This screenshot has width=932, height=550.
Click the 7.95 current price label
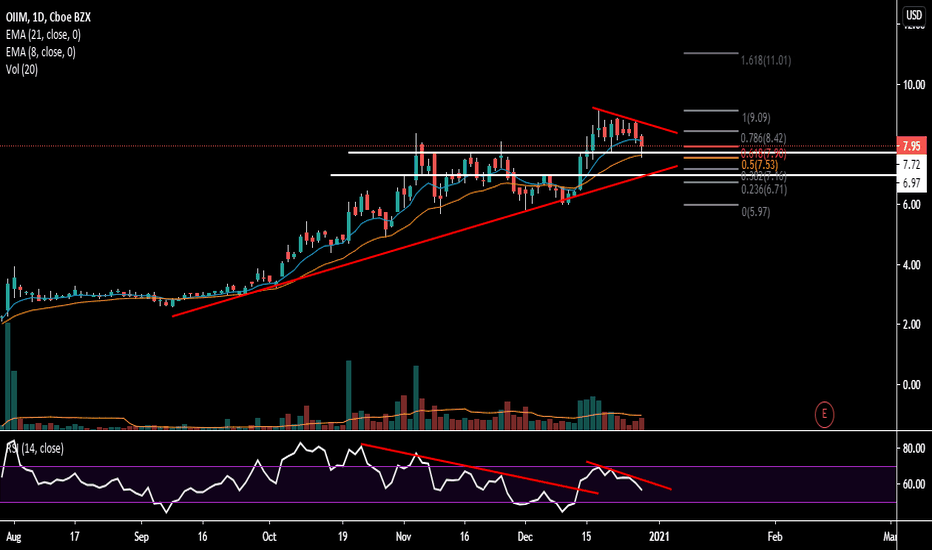(x=911, y=146)
